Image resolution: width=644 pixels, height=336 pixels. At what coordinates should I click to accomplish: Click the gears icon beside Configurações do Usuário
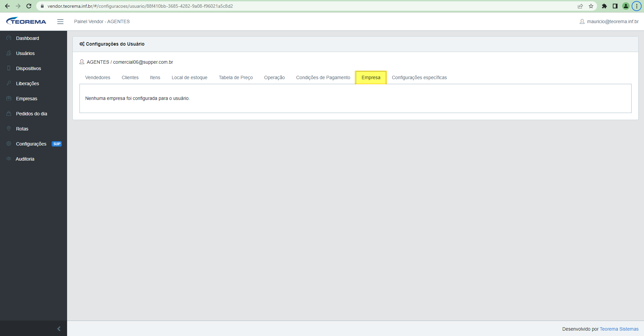[82, 44]
